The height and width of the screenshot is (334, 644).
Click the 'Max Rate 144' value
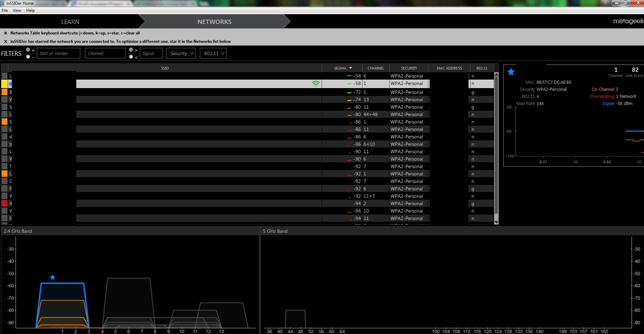[540, 104]
